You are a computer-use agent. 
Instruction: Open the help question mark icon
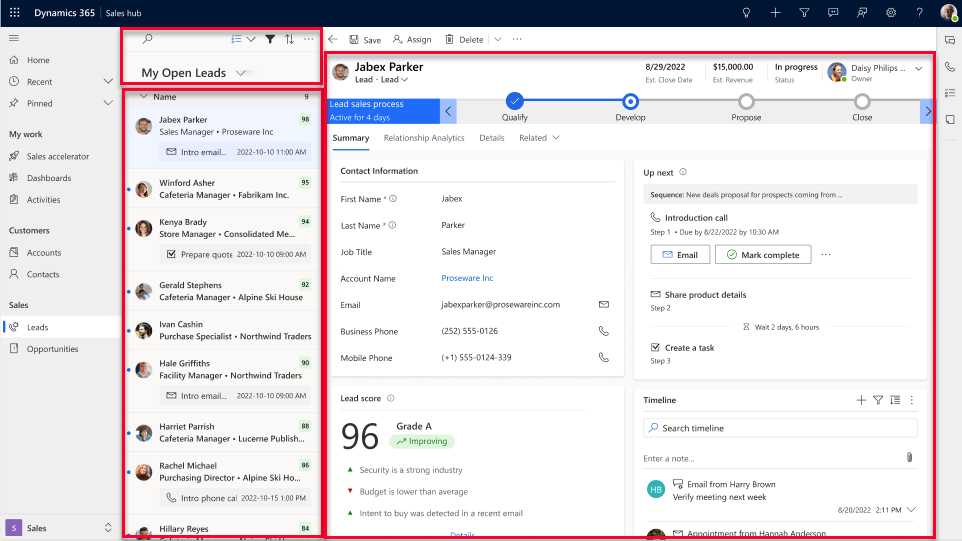(919, 12)
